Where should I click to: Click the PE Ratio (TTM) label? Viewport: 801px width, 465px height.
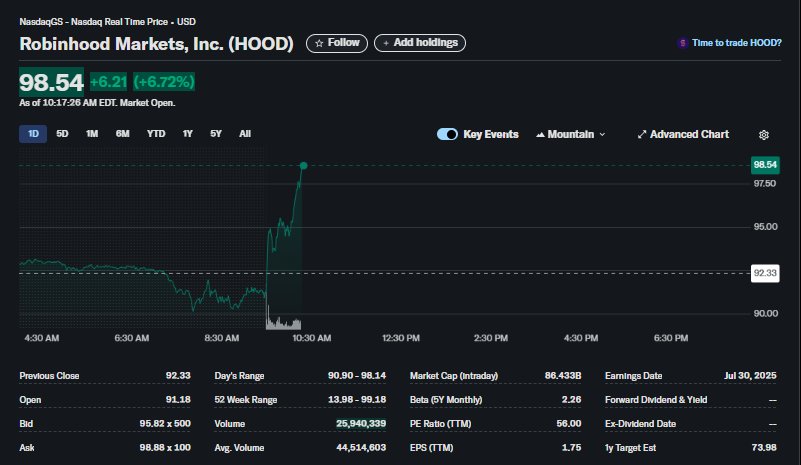(440, 424)
